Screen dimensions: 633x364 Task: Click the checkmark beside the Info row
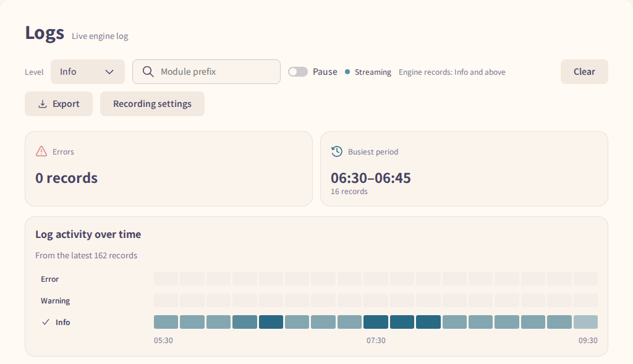pyautogui.click(x=46, y=322)
